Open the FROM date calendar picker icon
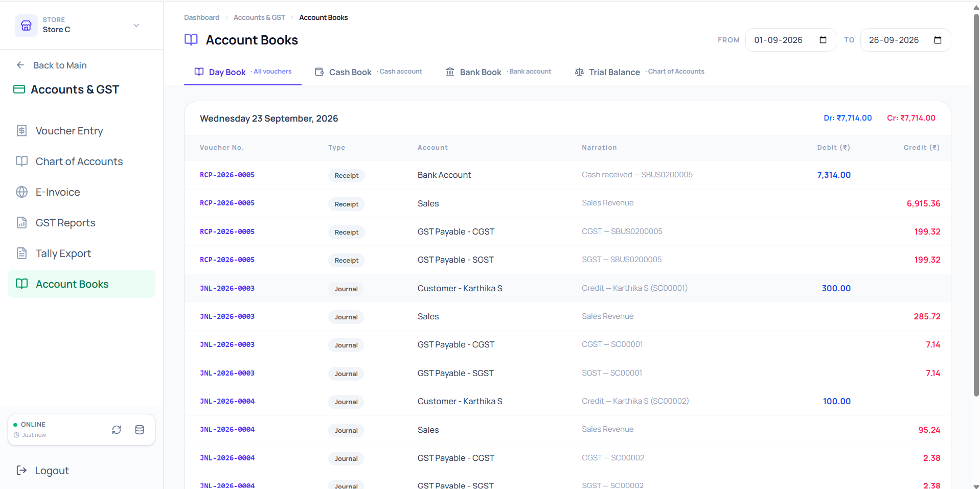 [x=823, y=40]
